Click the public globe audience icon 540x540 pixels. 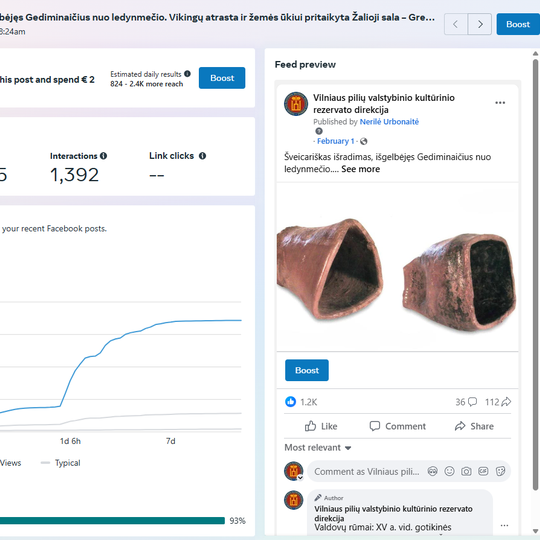tap(364, 141)
